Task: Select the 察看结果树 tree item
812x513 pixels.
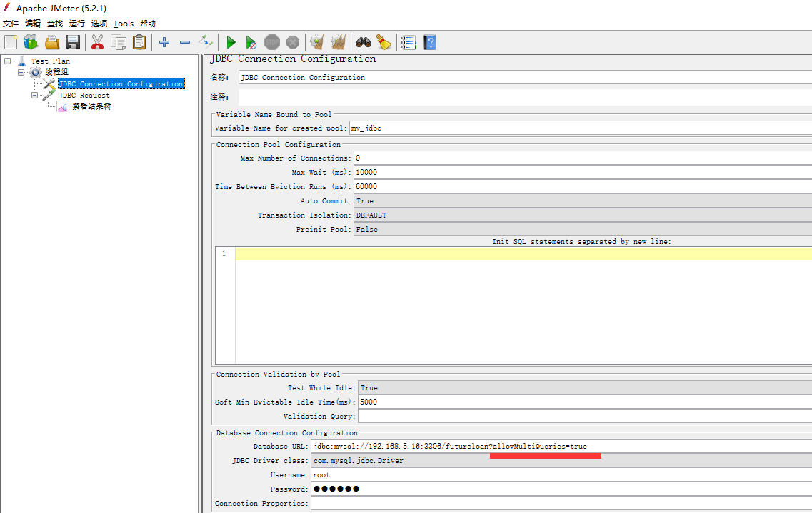Action: 91,107
